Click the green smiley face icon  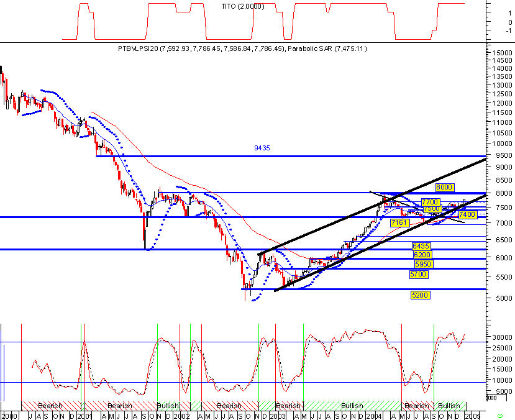[x=500, y=416]
